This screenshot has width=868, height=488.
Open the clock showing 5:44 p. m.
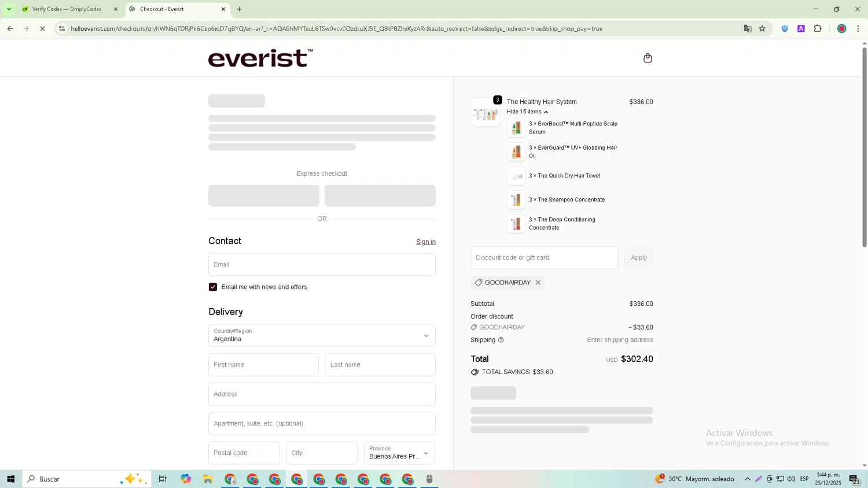point(828,479)
